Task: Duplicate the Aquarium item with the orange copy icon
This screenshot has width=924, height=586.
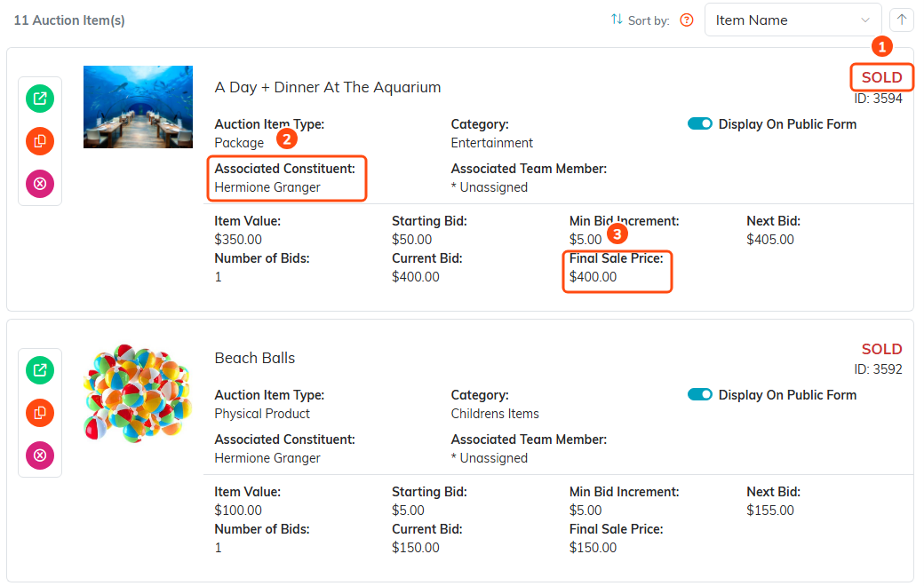Action: [40, 141]
